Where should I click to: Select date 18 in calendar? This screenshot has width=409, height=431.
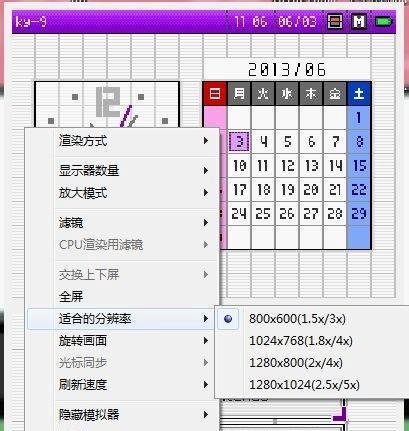pos(263,190)
